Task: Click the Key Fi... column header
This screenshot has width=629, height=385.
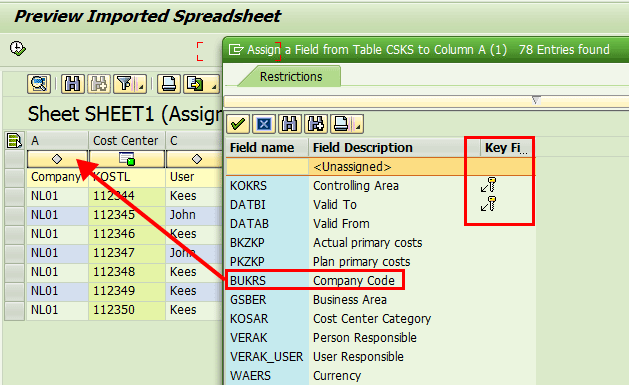Action: pos(507,148)
